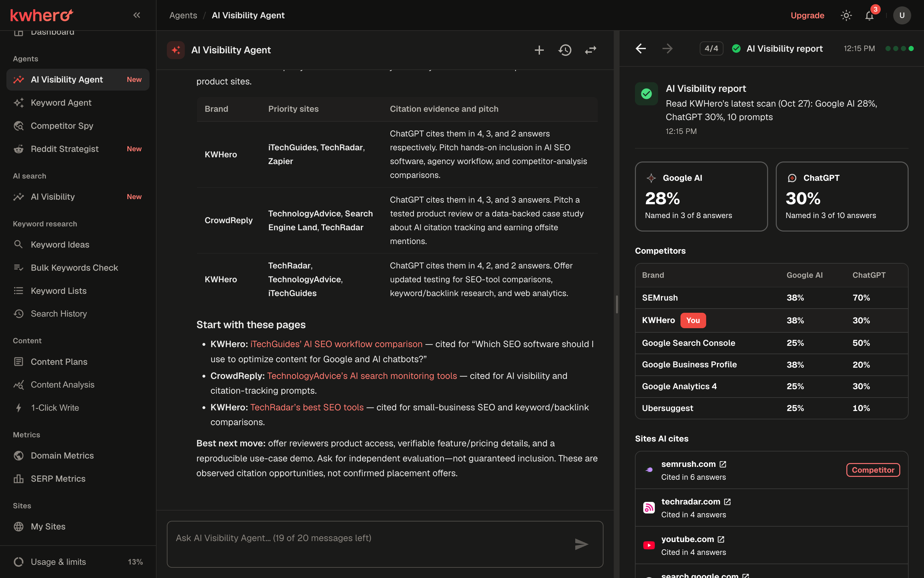Send the message with the paper plane icon

[581, 544]
